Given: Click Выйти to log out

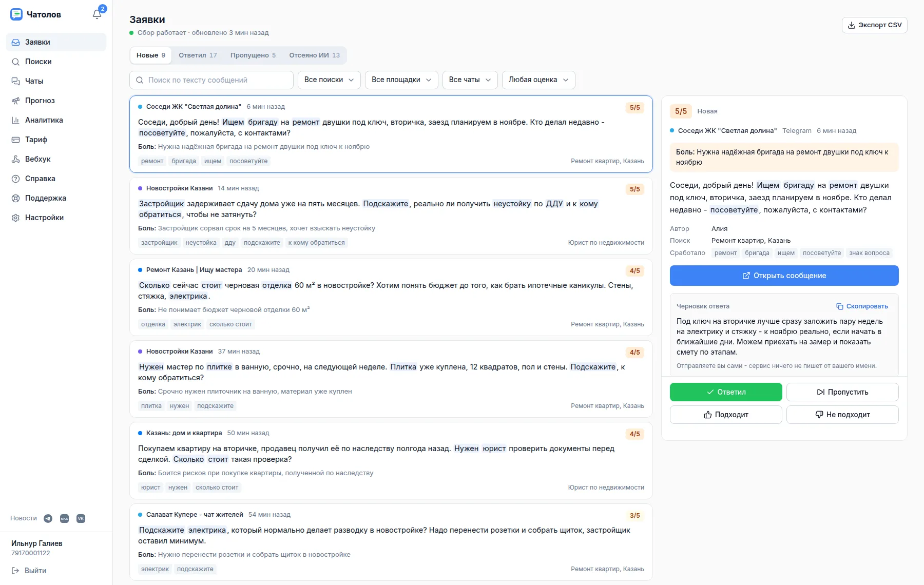Looking at the screenshot, I should (29, 571).
